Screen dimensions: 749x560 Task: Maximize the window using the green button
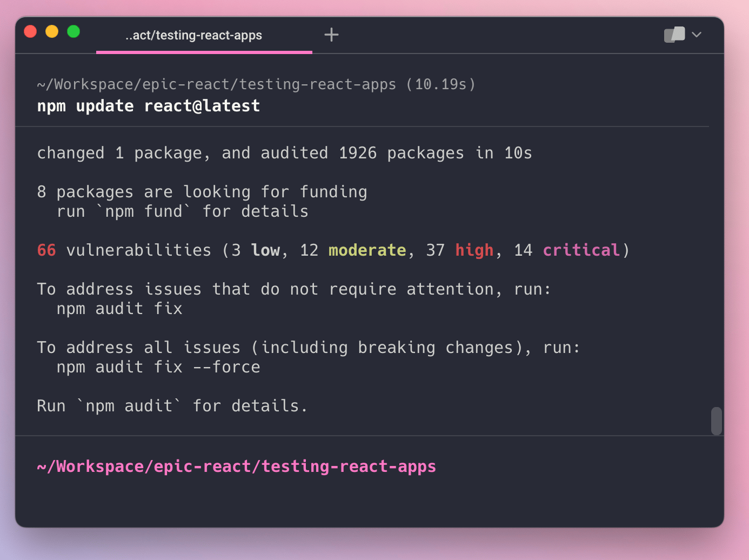click(73, 32)
